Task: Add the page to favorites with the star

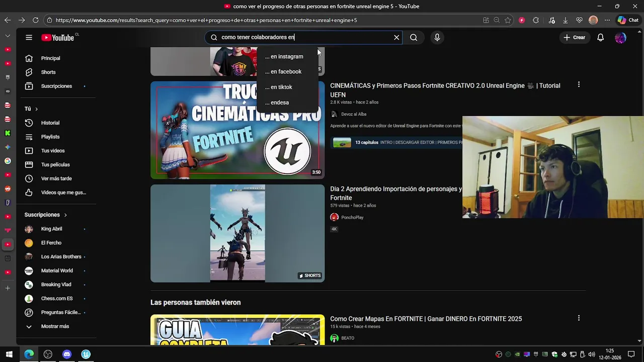Action: tap(508, 20)
